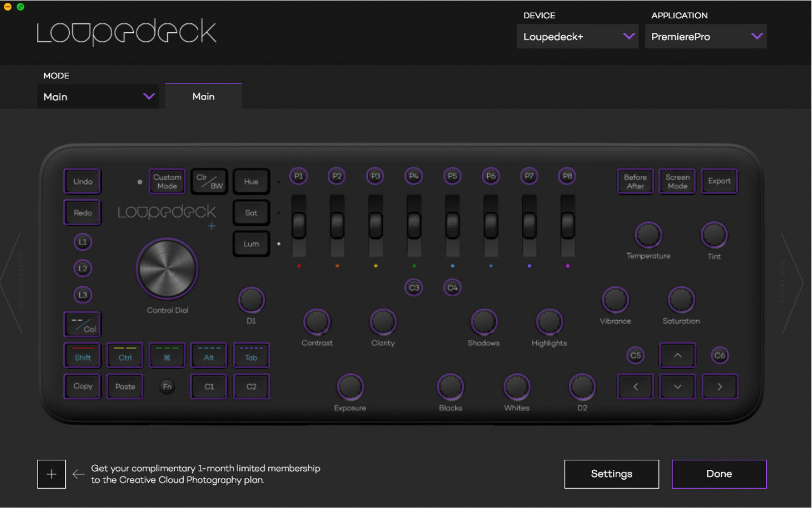This screenshot has width=812, height=508.
Task: Select the L1 round button
Action: click(x=83, y=242)
